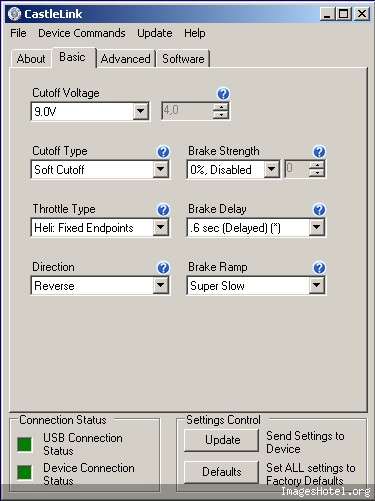The width and height of the screenshot is (375, 501).
Task: Switch to the Advanced tab
Action: 125,59
